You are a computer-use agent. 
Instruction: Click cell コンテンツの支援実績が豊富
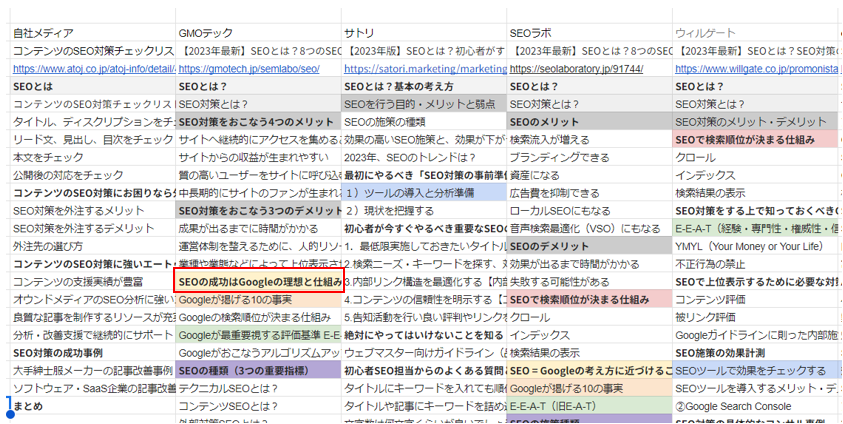pos(93,282)
